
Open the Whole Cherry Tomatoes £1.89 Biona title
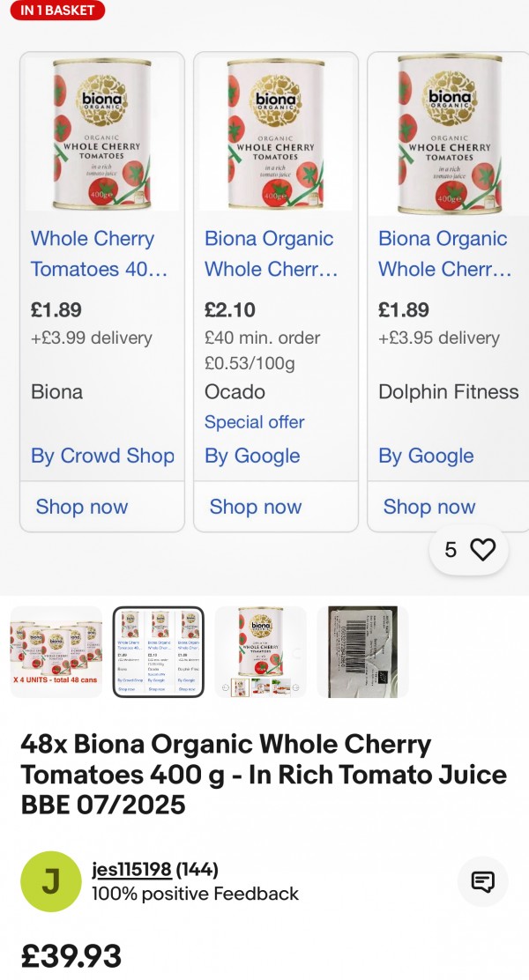[99, 254]
